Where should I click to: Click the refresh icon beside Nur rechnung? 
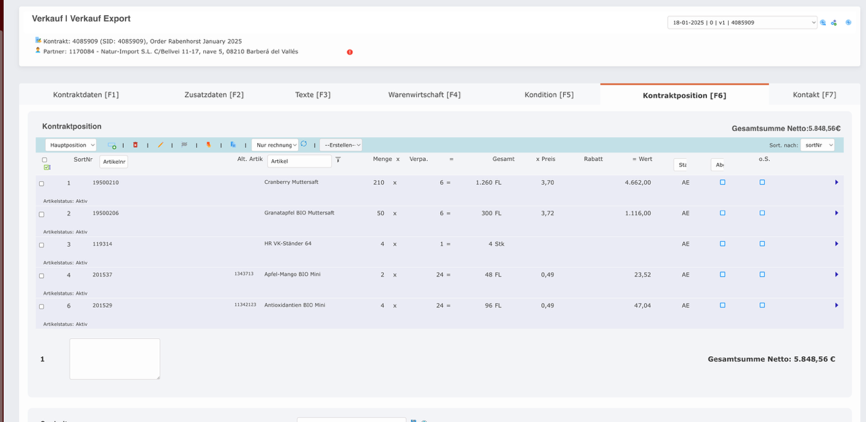[x=304, y=144]
